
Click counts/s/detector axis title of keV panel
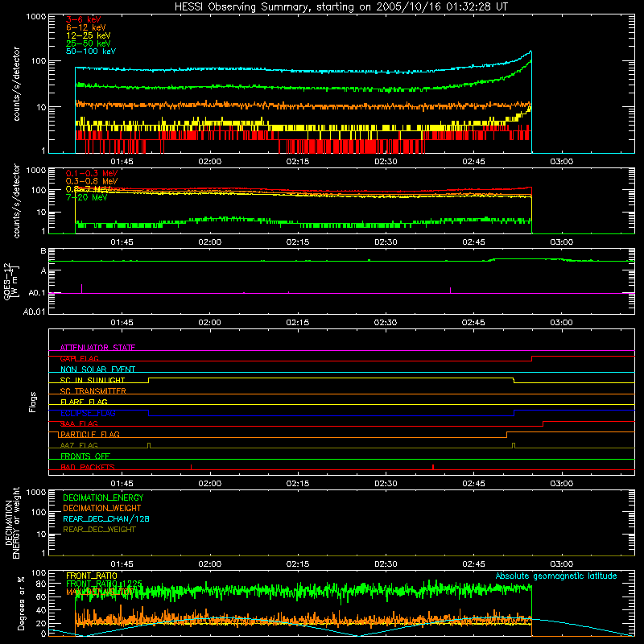pyautogui.click(x=16, y=84)
